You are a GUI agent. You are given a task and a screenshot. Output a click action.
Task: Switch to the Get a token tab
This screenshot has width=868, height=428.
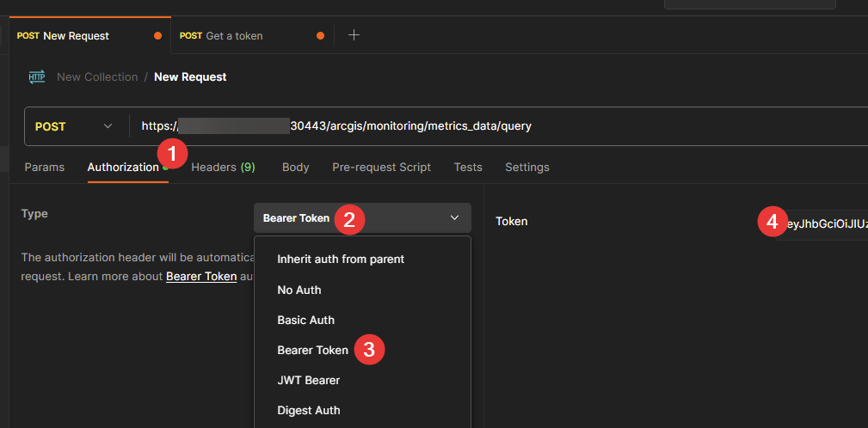point(234,36)
